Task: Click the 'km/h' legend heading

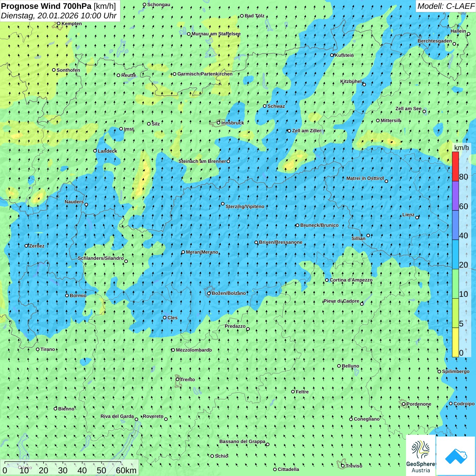Action: [x=461, y=148]
